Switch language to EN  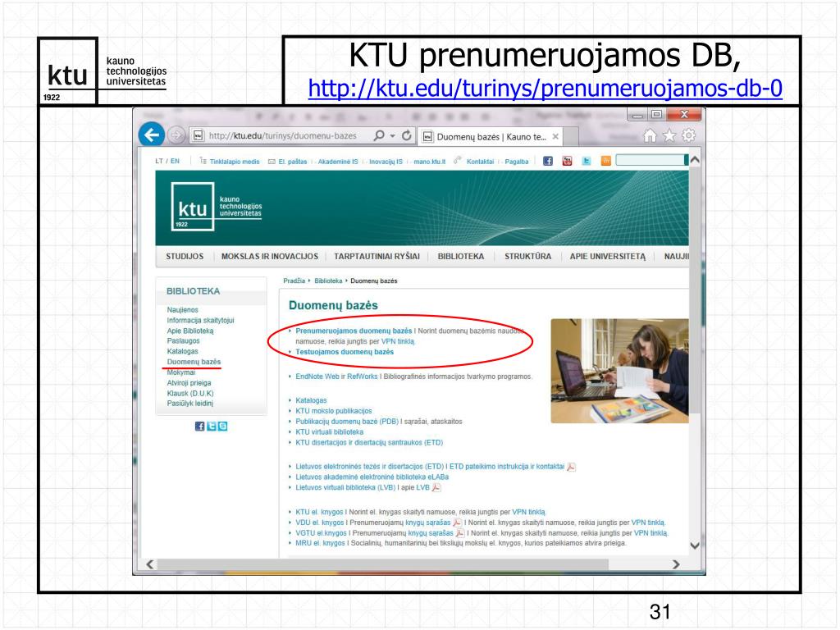[x=176, y=161]
